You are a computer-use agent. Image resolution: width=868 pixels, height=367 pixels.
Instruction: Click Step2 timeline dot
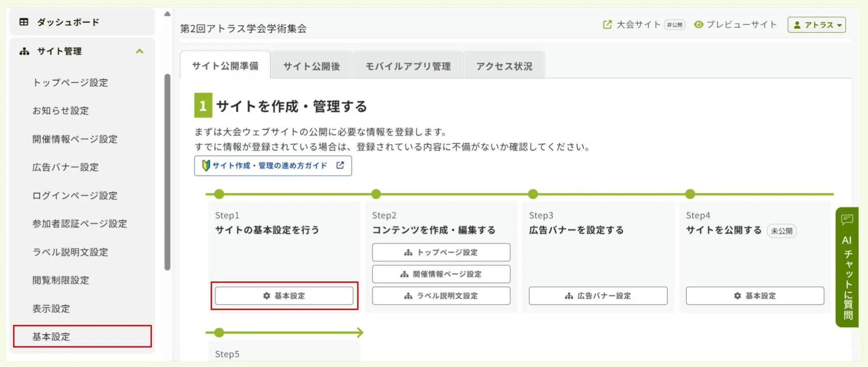(x=376, y=194)
